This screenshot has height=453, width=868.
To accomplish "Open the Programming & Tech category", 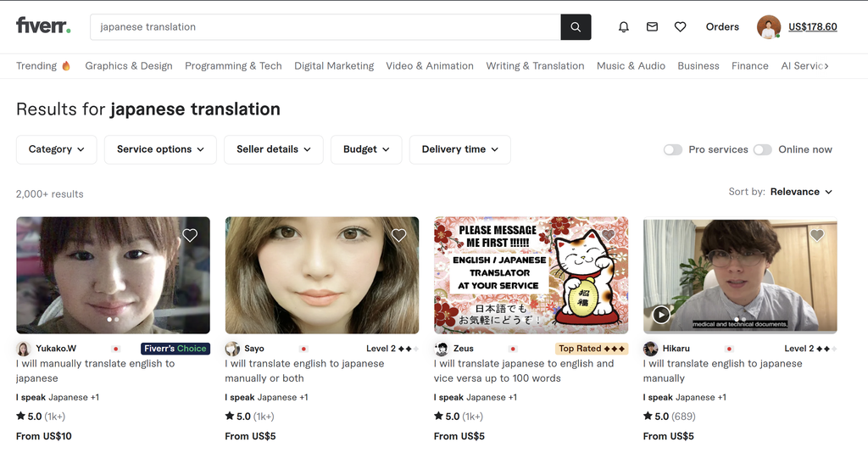I will (x=233, y=66).
